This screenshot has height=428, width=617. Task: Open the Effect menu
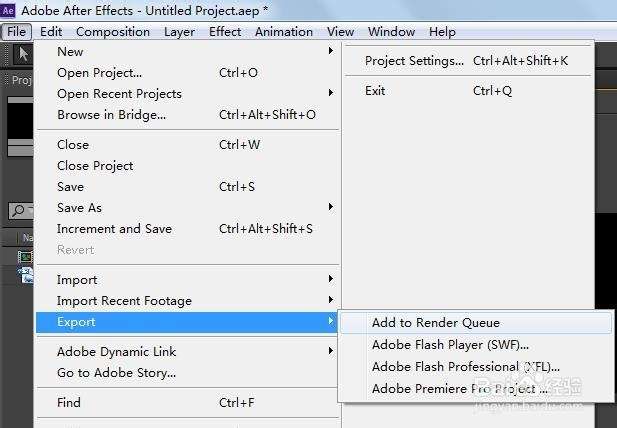click(x=225, y=31)
